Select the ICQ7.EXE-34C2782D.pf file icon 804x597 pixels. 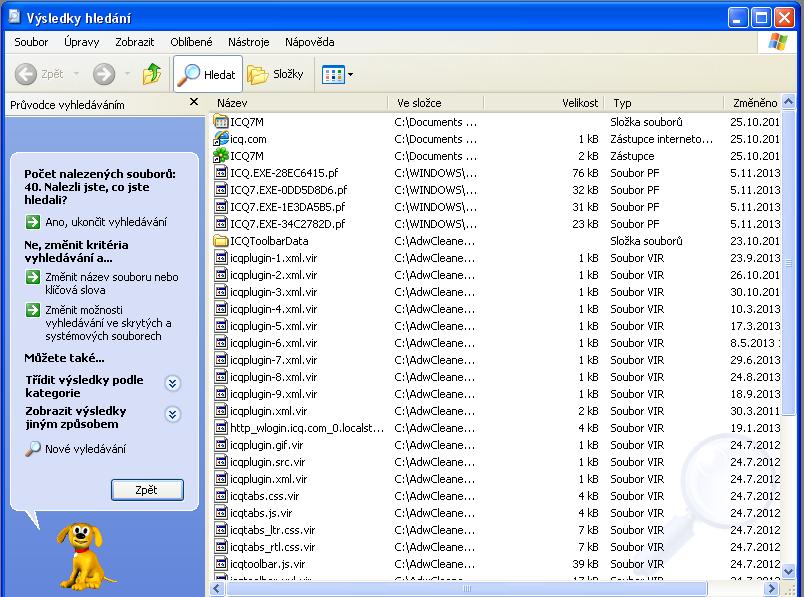(x=220, y=224)
